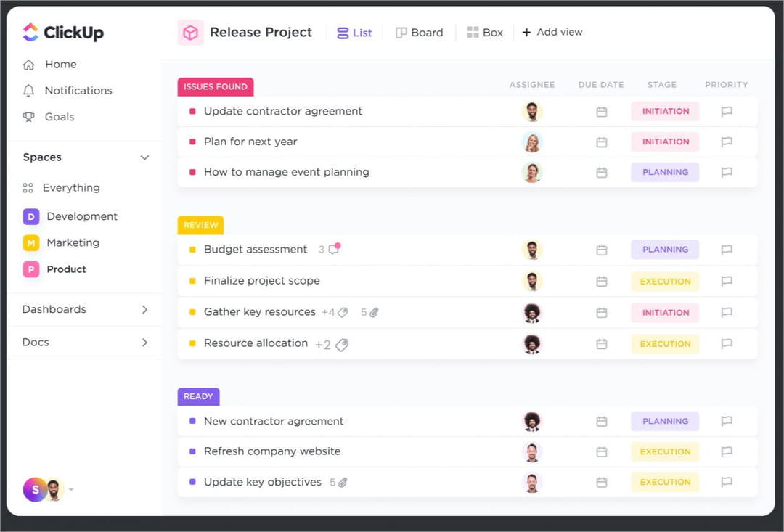
Task: Click calendar icon for Resource allocation
Action: tap(602, 345)
